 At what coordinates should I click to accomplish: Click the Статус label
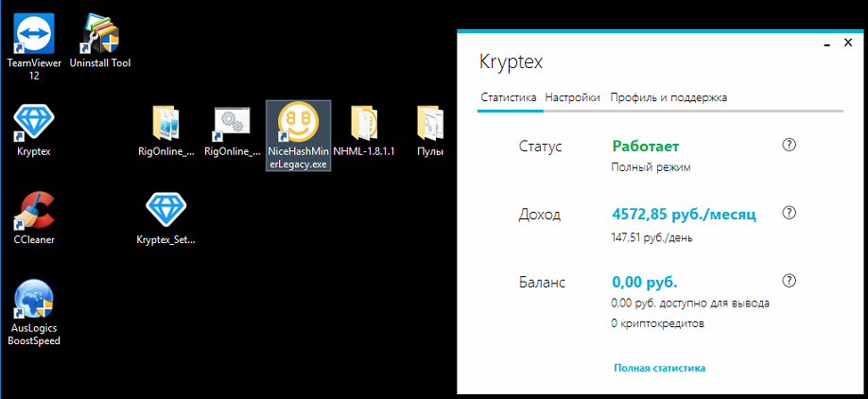(x=541, y=147)
